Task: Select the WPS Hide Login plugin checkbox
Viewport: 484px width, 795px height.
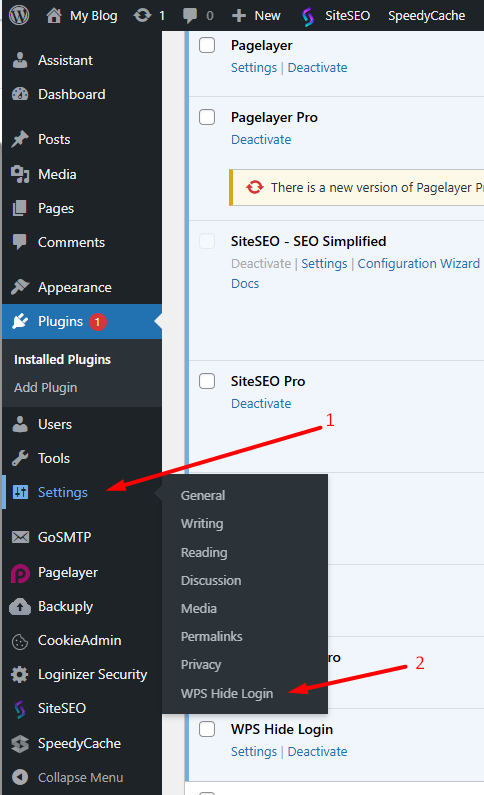Action: click(x=207, y=729)
